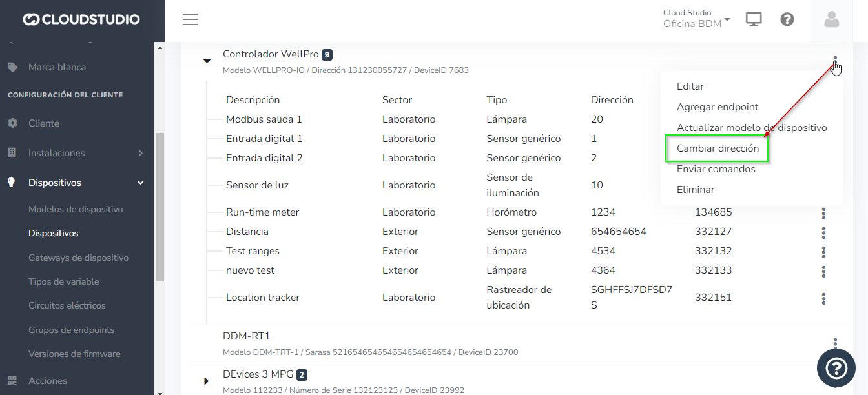Click the sidebar vertical scrollbar
Image resolution: width=868 pixels, height=395 pixels.
(x=160, y=207)
